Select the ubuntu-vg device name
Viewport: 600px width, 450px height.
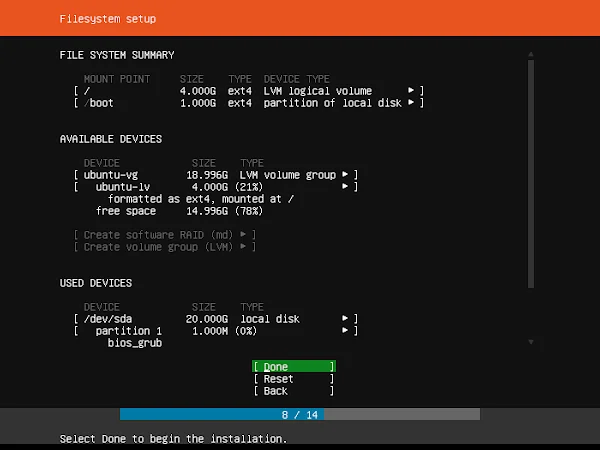point(111,175)
